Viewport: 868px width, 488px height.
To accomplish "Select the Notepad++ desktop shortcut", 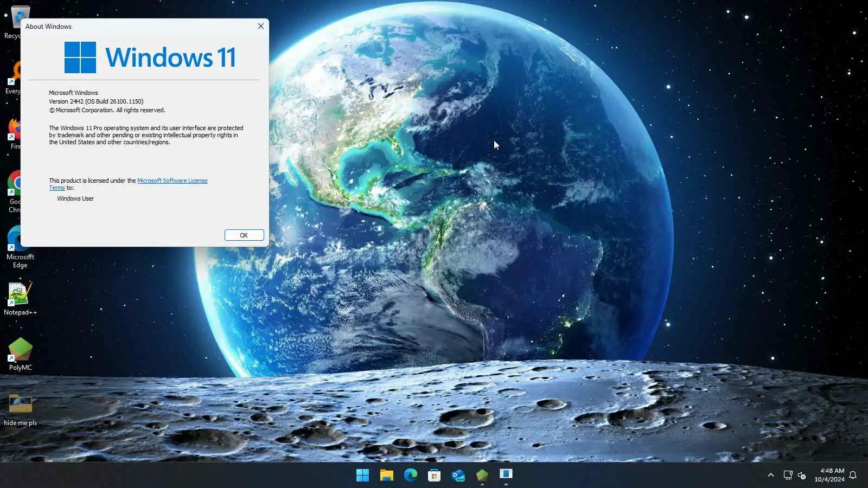I will pyautogui.click(x=20, y=299).
